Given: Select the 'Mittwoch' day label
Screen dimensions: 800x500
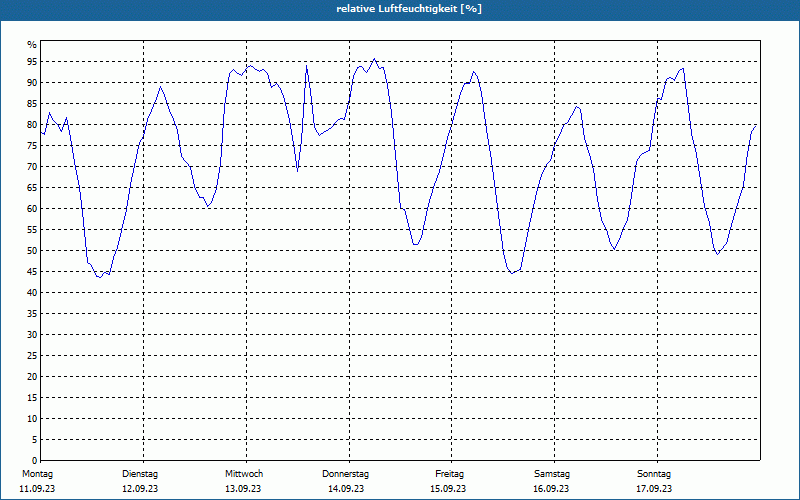Looking at the screenshot, I should click(x=244, y=474).
